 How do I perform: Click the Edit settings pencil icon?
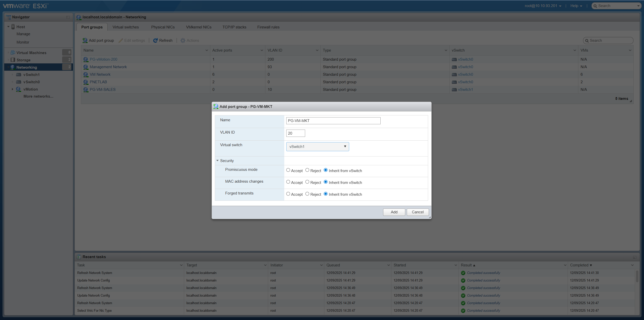coord(121,40)
